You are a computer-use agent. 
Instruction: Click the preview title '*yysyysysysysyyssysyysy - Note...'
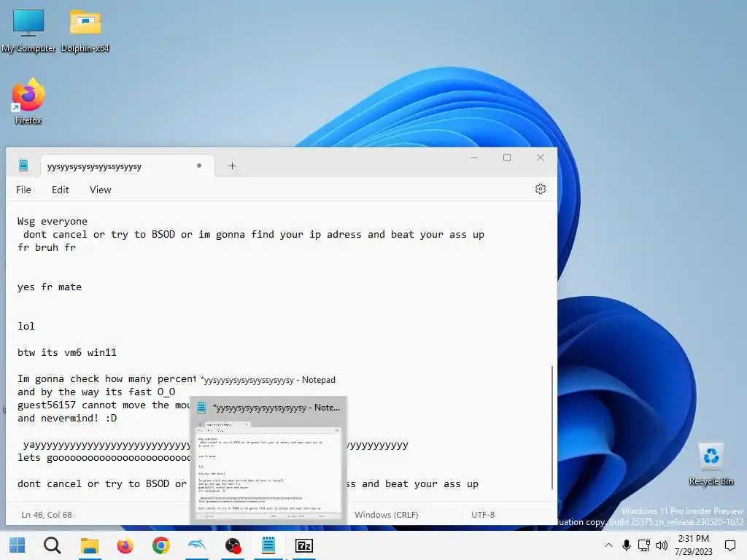(x=276, y=408)
